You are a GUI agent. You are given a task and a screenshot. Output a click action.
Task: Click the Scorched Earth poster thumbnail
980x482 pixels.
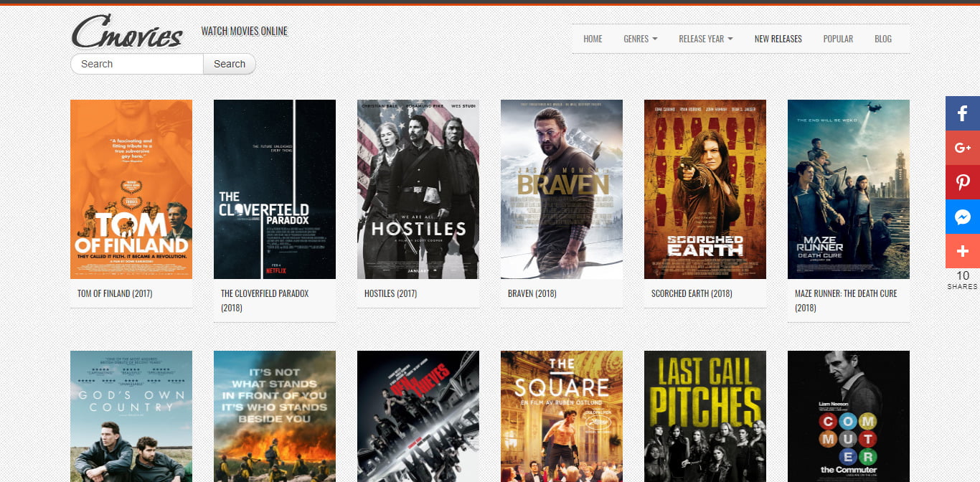(x=705, y=189)
